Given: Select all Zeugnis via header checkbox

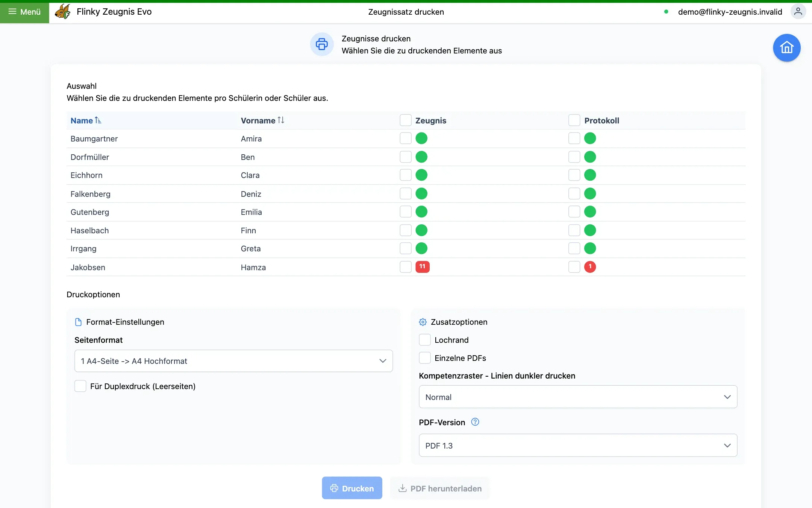Looking at the screenshot, I should 406,120.
